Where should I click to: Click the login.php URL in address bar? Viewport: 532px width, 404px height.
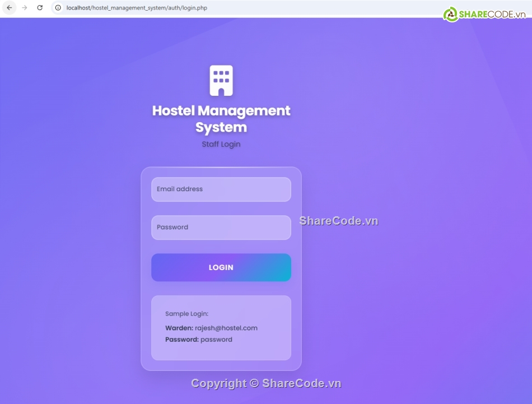[137, 8]
